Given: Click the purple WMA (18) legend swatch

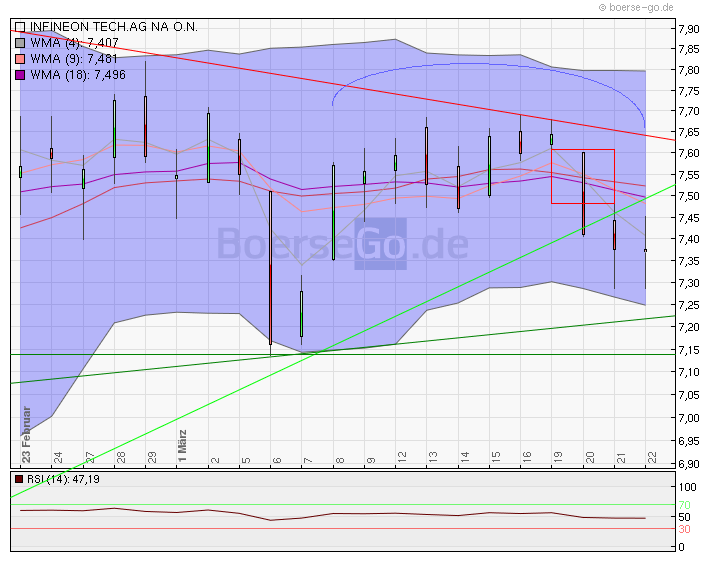Looking at the screenshot, I should 20,75.
